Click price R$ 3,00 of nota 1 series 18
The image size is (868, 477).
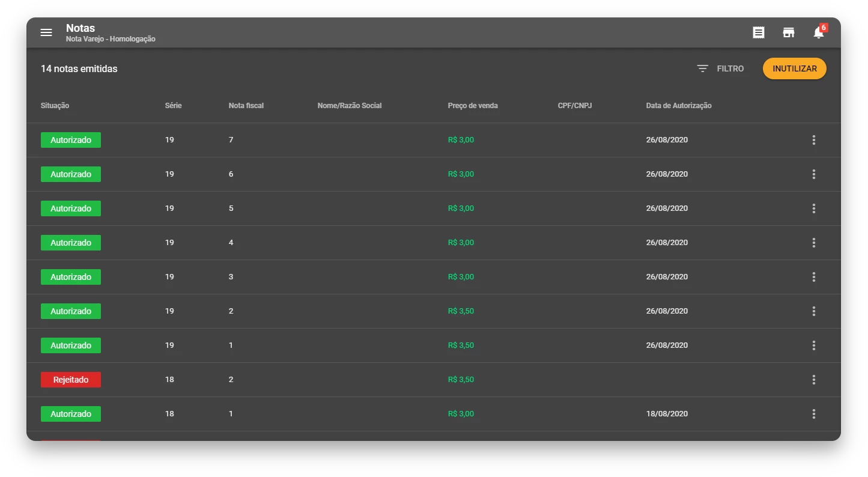pos(461,414)
